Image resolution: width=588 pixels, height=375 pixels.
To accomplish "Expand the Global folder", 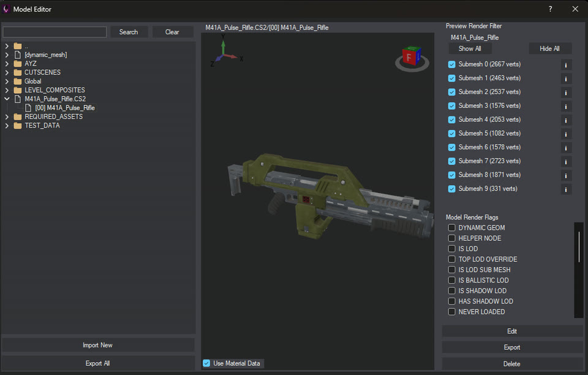I will (x=7, y=81).
